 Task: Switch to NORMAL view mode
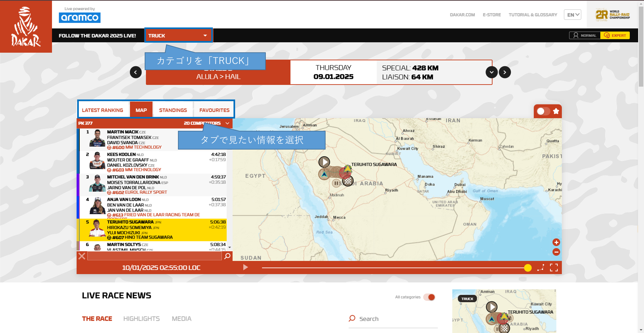point(585,36)
